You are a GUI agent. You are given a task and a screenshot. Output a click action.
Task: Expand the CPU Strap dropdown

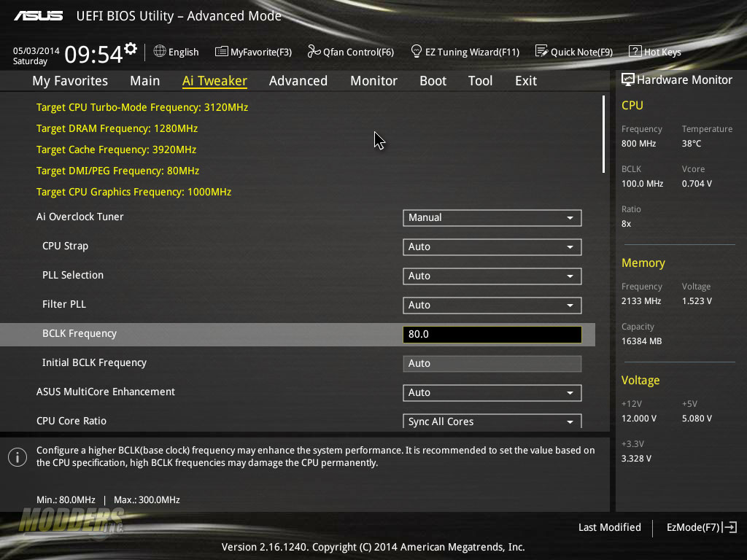pos(492,246)
